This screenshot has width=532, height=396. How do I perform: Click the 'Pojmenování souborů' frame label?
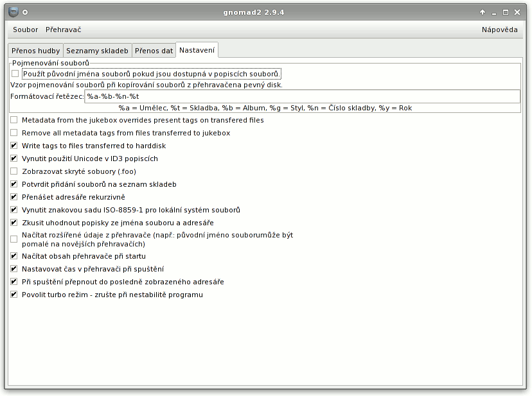[x=51, y=63]
